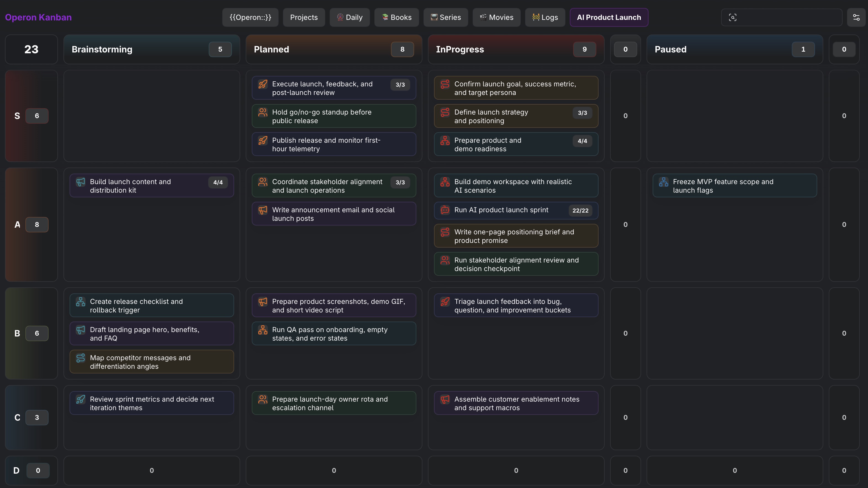Click the total count 23 cell
The image size is (868, 488).
point(31,49)
